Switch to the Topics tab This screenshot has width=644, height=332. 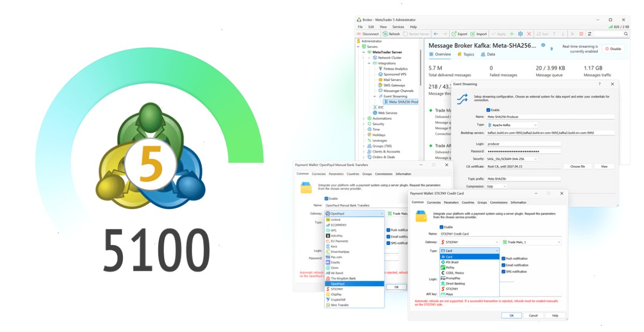point(466,54)
